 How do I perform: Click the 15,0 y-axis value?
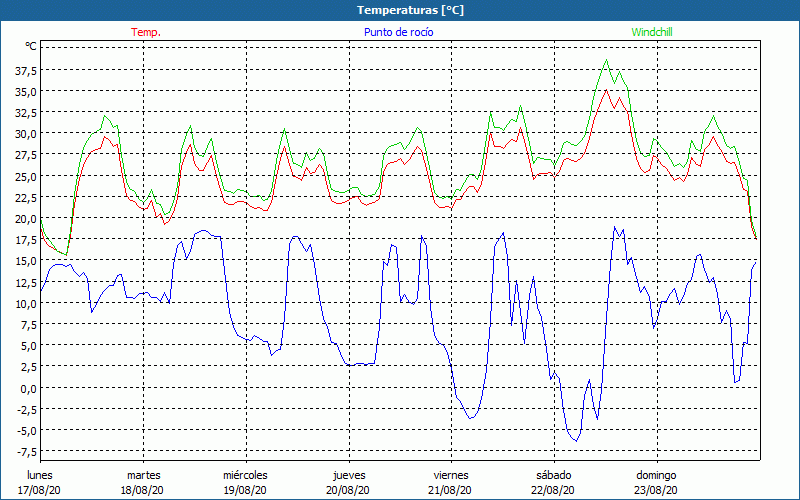pos(26,261)
